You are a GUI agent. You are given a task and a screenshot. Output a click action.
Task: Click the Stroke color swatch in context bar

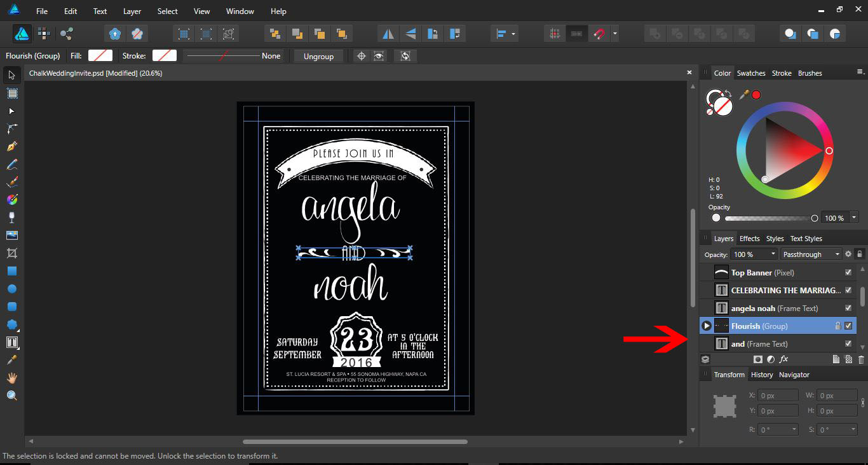point(165,56)
